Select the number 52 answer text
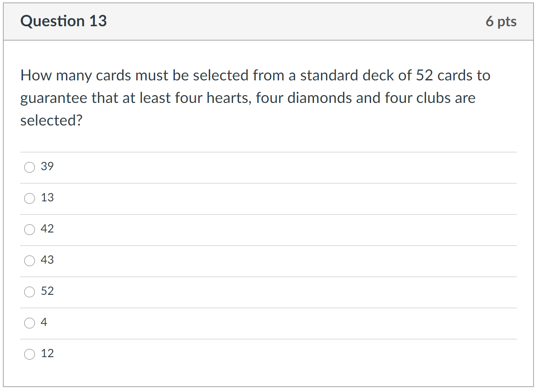Viewport: 536px width, 392px height. (47, 291)
